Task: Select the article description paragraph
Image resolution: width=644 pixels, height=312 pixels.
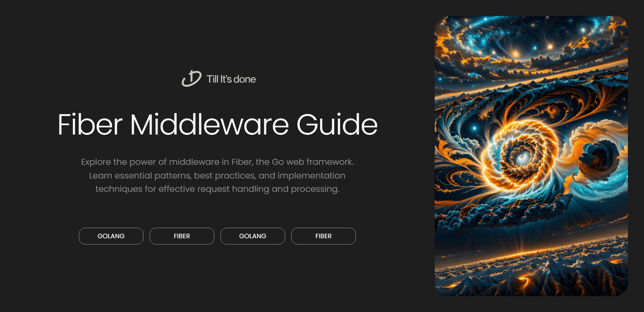Action: tap(218, 175)
